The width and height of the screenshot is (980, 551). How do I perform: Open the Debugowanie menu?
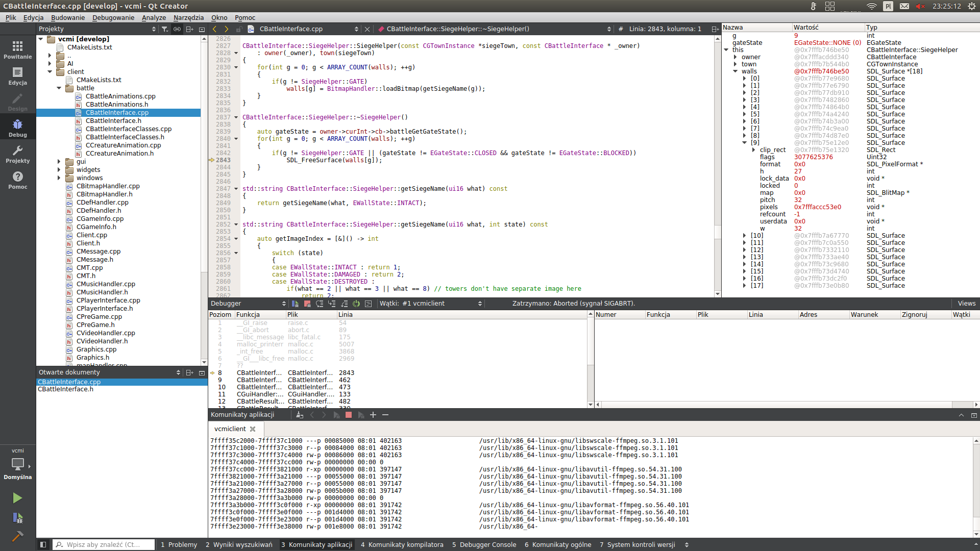pyautogui.click(x=113, y=17)
